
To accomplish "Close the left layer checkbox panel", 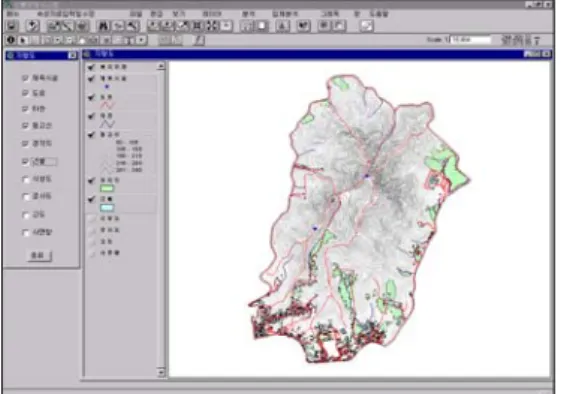I will [x=72, y=55].
